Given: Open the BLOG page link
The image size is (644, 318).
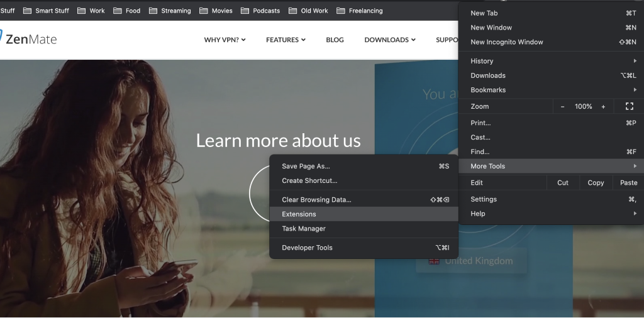Looking at the screenshot, I should tap(335, 40).
